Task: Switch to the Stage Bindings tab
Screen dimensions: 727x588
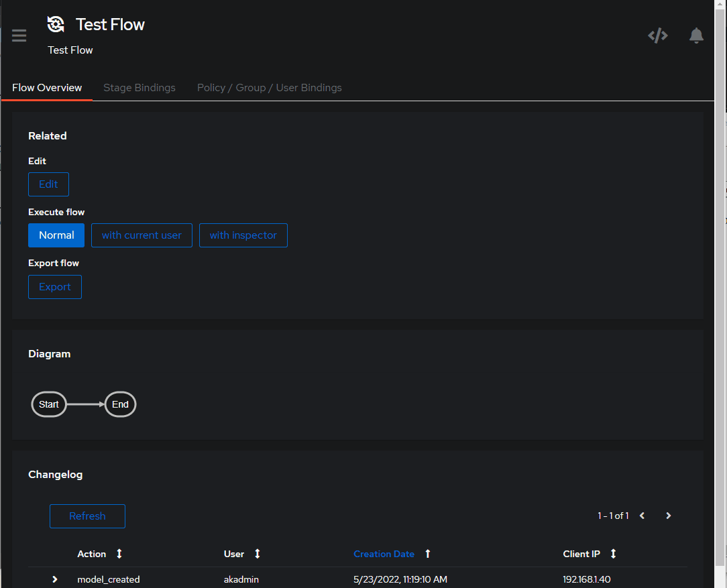Action: click(139, 87)
